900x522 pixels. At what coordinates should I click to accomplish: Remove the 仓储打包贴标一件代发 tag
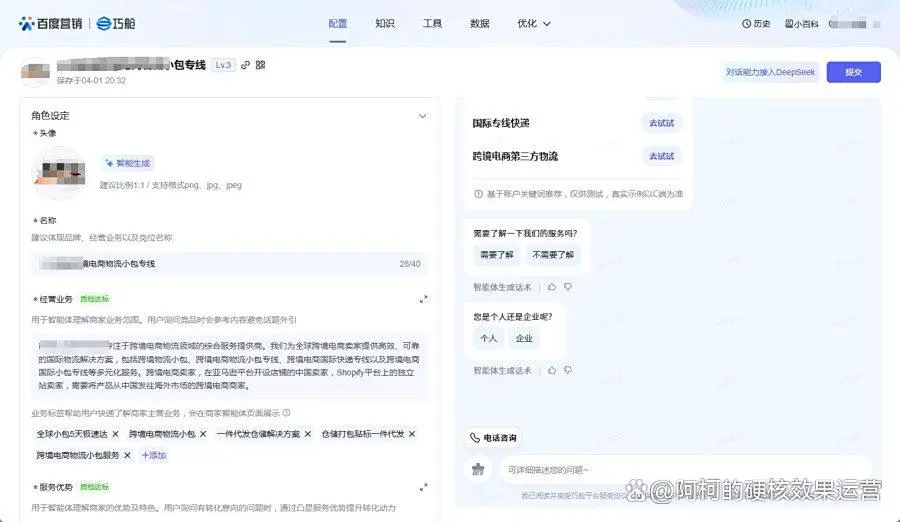point(412,434)
